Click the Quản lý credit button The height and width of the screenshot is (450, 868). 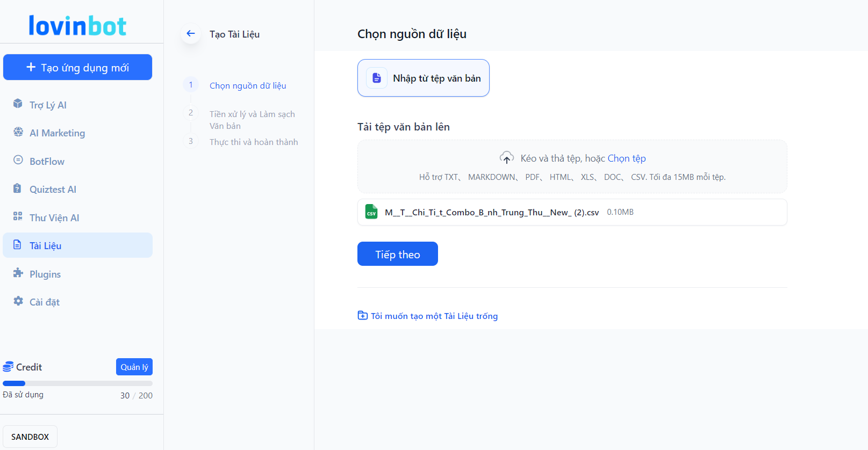coord(134,367)
